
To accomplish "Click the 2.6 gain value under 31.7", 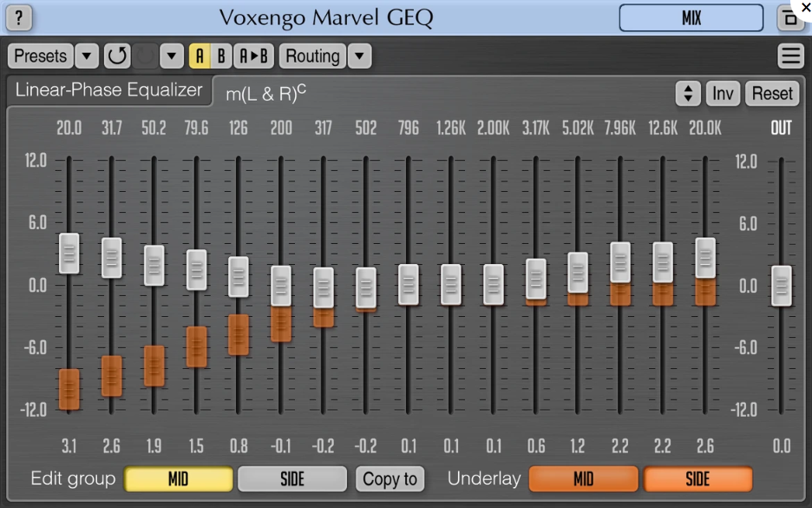I will (111, 445).
